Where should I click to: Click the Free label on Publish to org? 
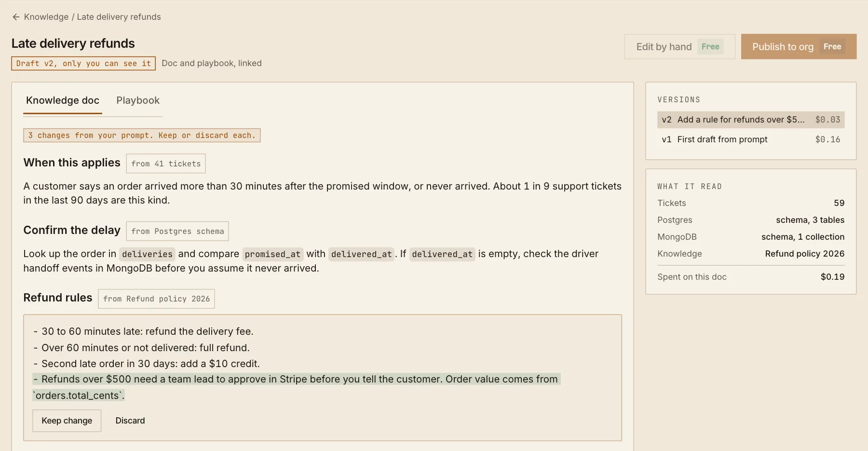tap(832, 47)
